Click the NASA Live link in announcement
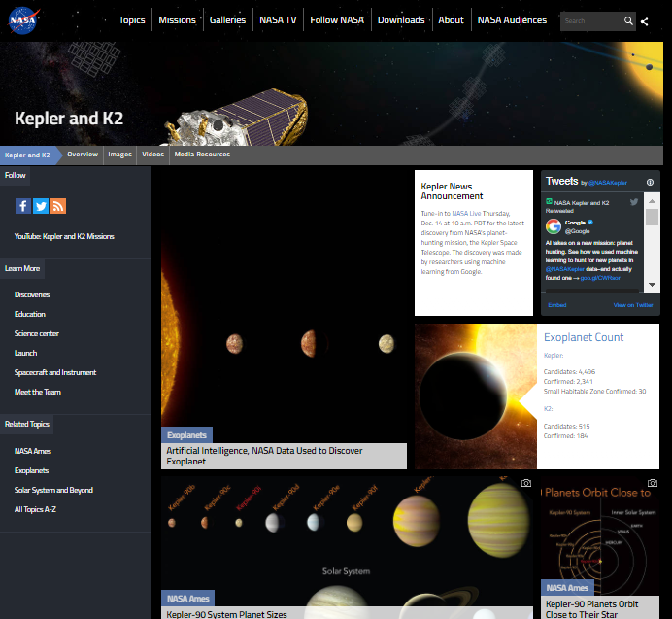The width and height of the screenshot is (672, 619). [466, 213]
